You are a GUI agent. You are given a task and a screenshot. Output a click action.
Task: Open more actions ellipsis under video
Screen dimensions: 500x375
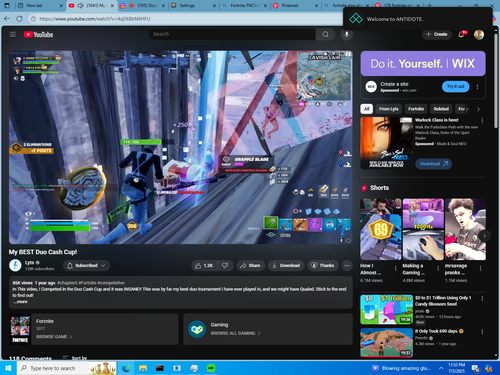point(347,265)
